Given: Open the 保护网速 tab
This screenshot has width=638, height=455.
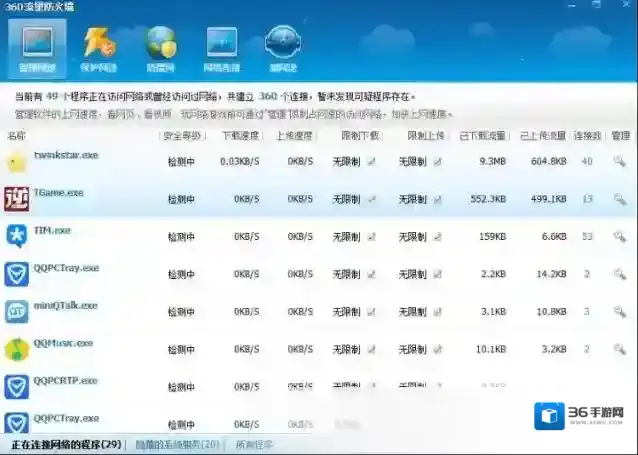Looking at the screenshot, I should click(x=98, y=50).
